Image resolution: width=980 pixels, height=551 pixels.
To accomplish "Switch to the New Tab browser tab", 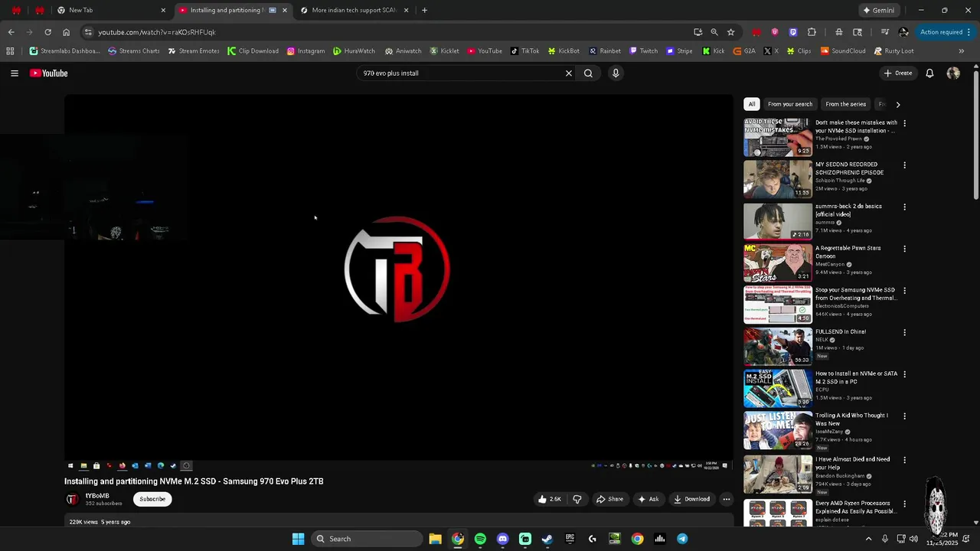I will pos(111,10).
